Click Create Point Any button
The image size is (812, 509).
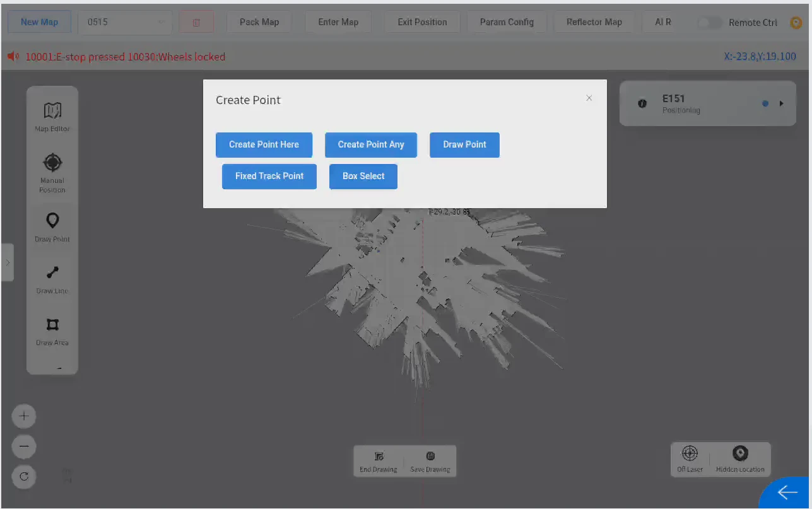[371, 144]
